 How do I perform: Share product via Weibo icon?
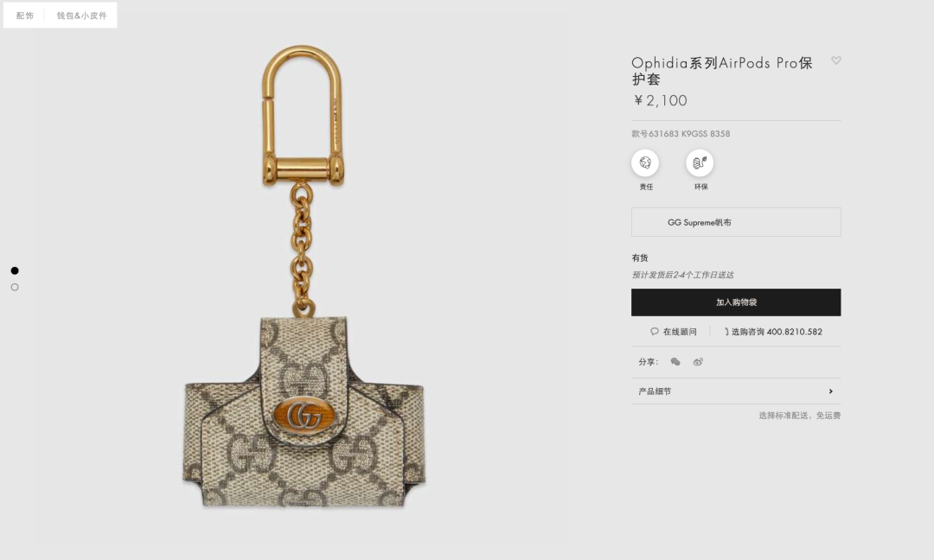click(698, 362)
